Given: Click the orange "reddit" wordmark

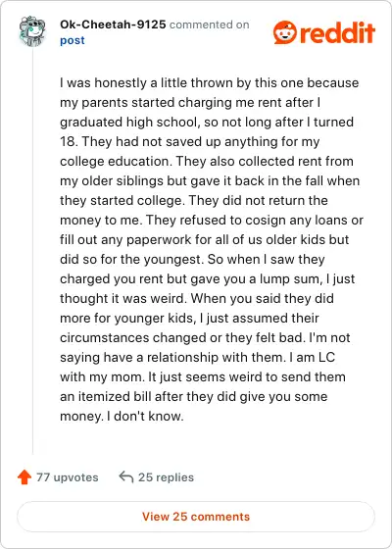Looking at the screenshot, I should click(x=337, y=32).
